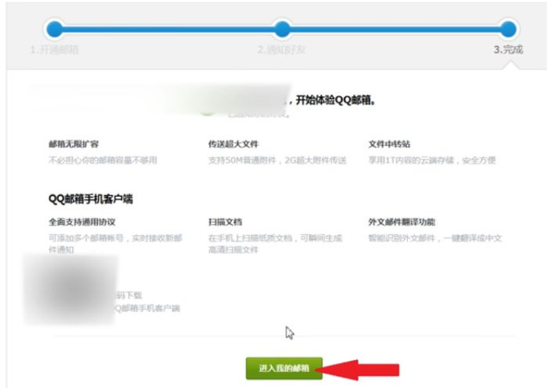Click the 传送超大文件 heading

coord(233,144)
